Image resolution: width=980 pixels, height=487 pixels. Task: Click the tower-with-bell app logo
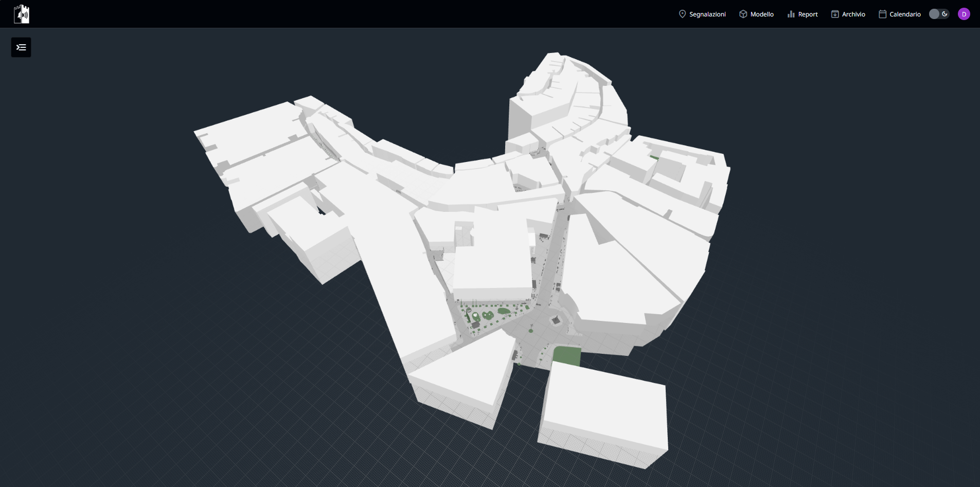(x=21, y=13)
